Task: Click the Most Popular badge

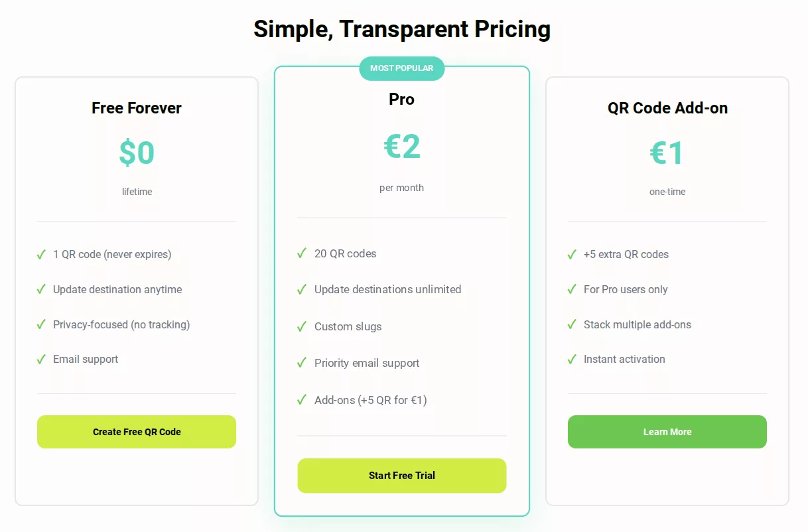Action: click(401, 68)
